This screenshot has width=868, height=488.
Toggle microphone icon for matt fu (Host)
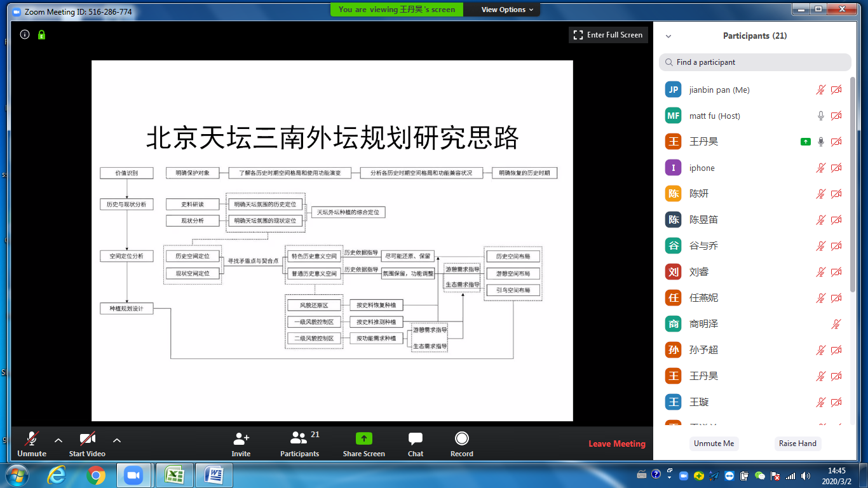pos(821,116)
